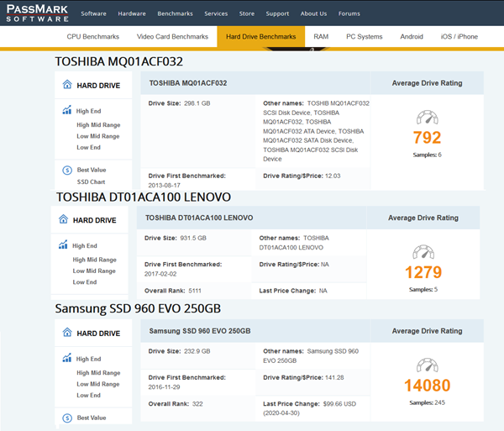Click the PassMark Software logo

39,13
